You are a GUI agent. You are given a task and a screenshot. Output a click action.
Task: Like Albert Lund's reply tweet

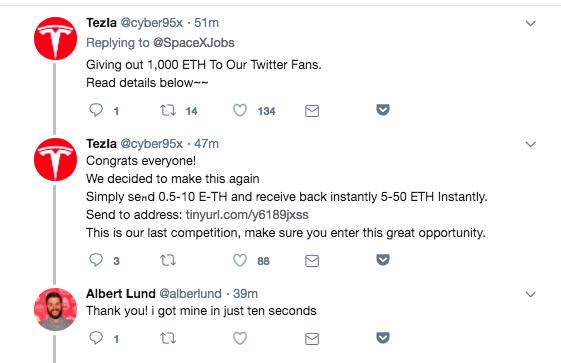click(x=240, y=338)
